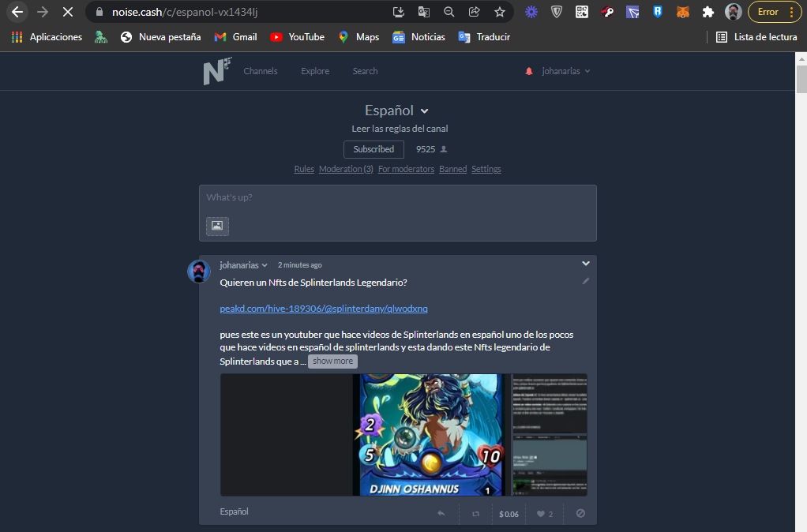
Task: Go back with the browser back arrow
Action: pyautogui.click(x=17, y=12)
